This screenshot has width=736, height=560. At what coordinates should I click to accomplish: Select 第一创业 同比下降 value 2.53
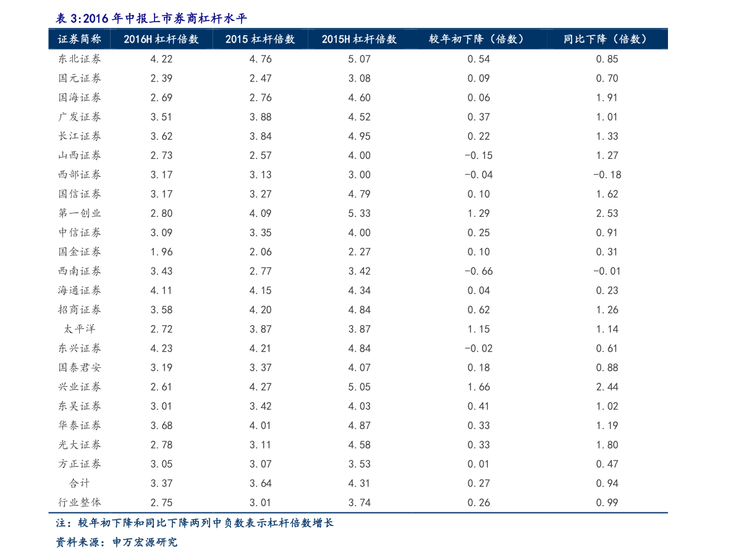tap(607, 214)
